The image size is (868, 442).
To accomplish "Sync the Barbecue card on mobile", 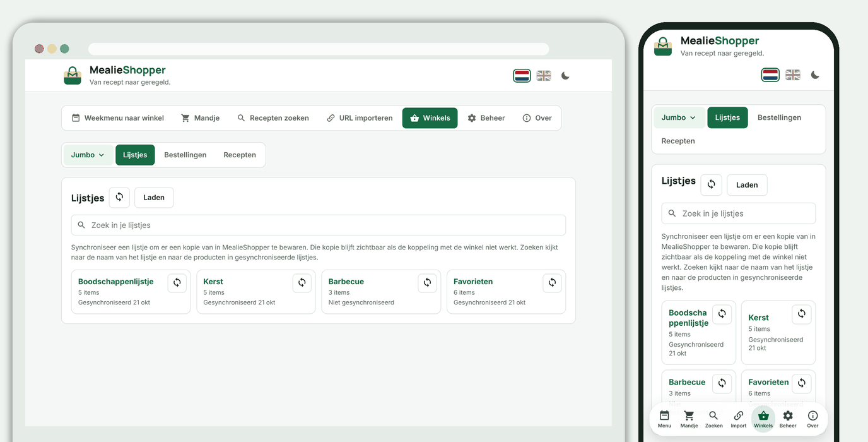I will [722, 383].
